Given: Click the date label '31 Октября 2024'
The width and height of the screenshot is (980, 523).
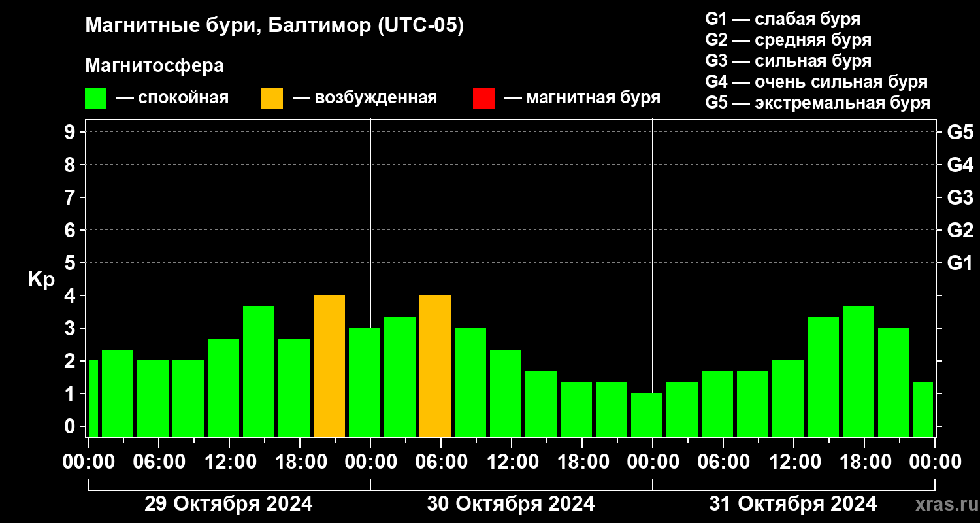Looking at the screenshot, I should pos(793,504).
